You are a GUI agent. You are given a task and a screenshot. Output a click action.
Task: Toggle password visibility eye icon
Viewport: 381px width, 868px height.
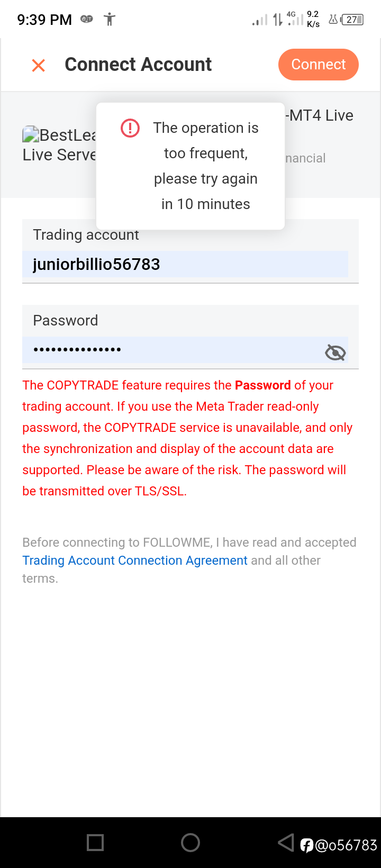(335, 352)
